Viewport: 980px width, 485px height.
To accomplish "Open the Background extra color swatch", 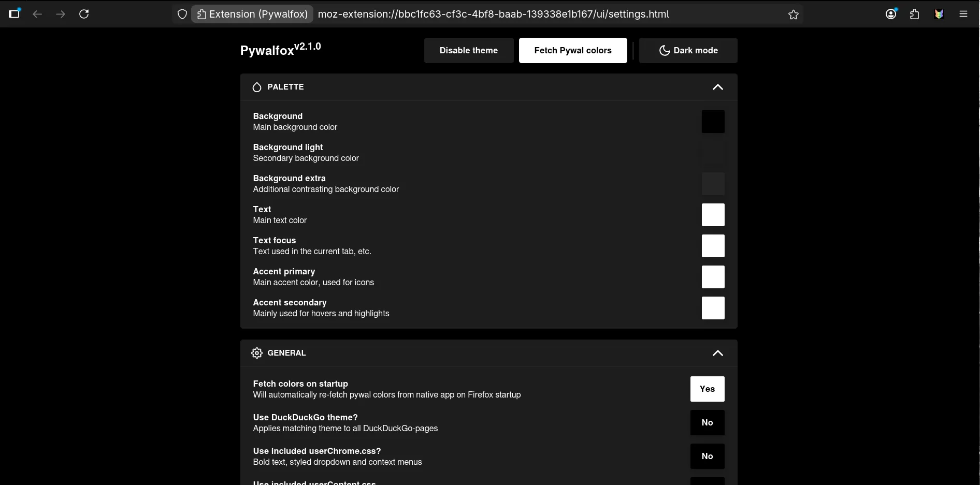I will tap(713, 184).
